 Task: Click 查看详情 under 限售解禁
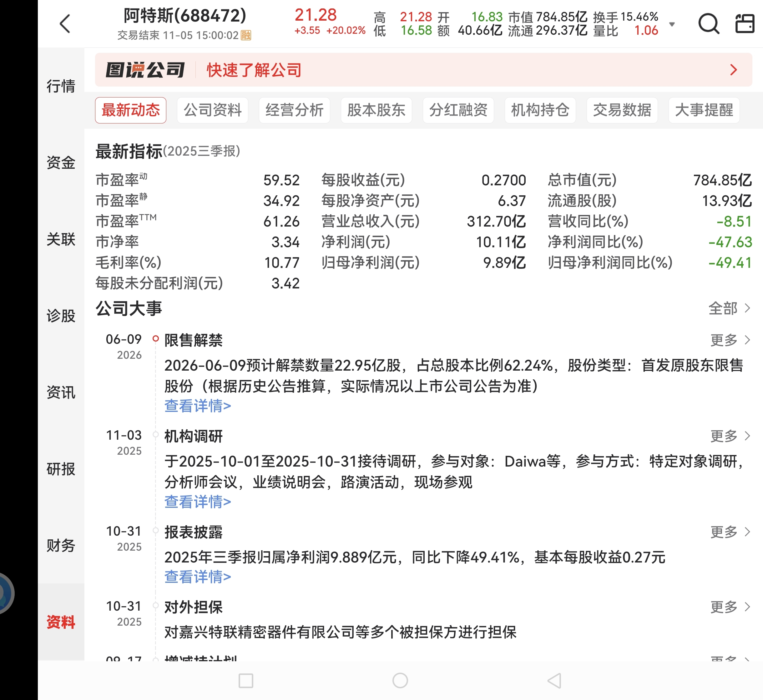coord(198,406)
